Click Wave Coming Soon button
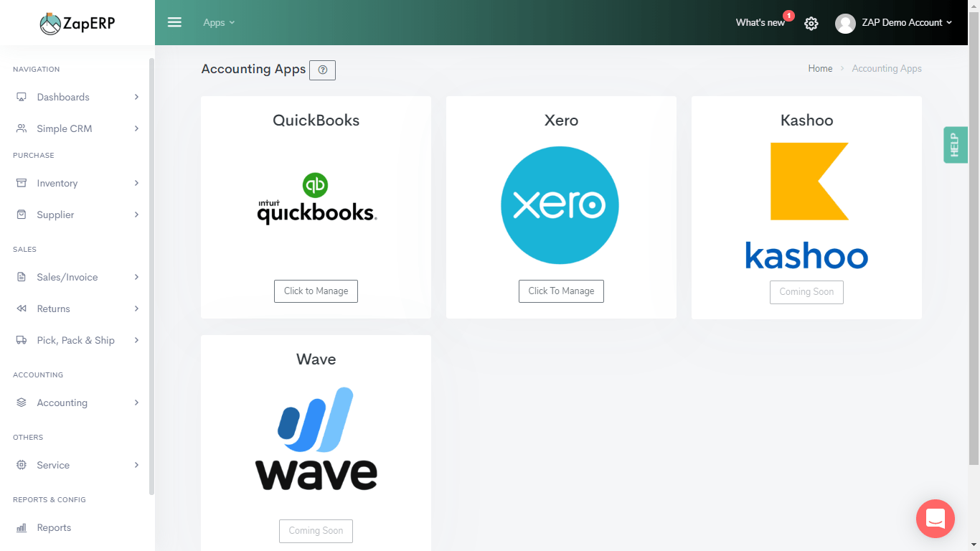 [x=316, y=531]
